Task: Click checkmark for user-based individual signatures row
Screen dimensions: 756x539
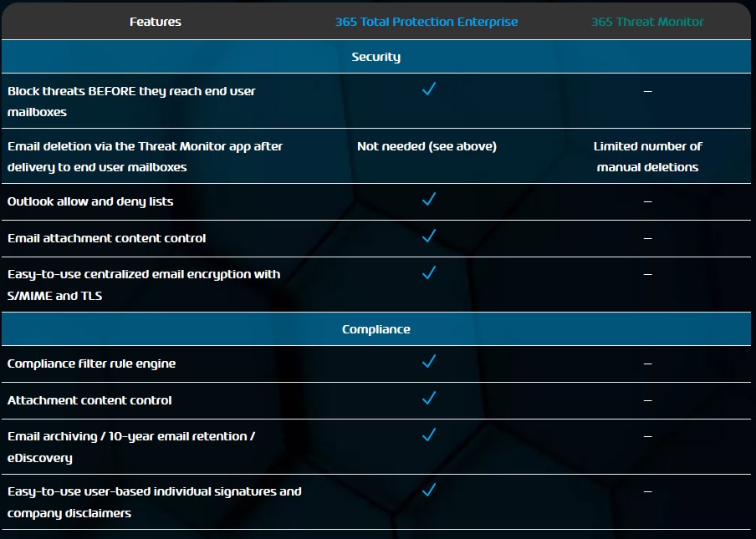Action: (429, 490)
